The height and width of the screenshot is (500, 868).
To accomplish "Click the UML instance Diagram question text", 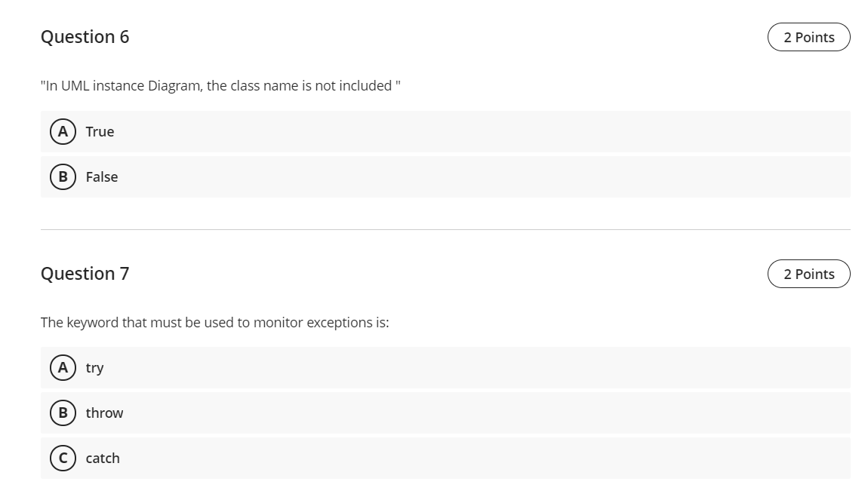I will 219,85.
